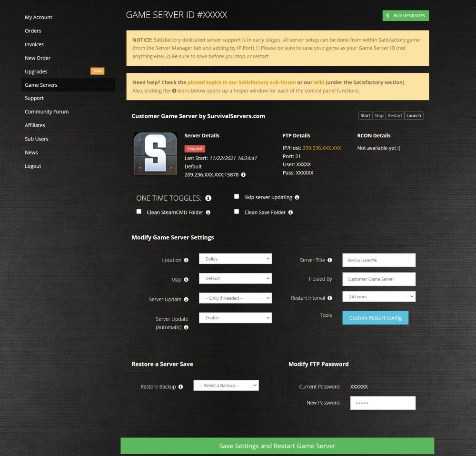Open info icon beside Server Title label
Screen dimensions: 476x456
tap(330, 260)
